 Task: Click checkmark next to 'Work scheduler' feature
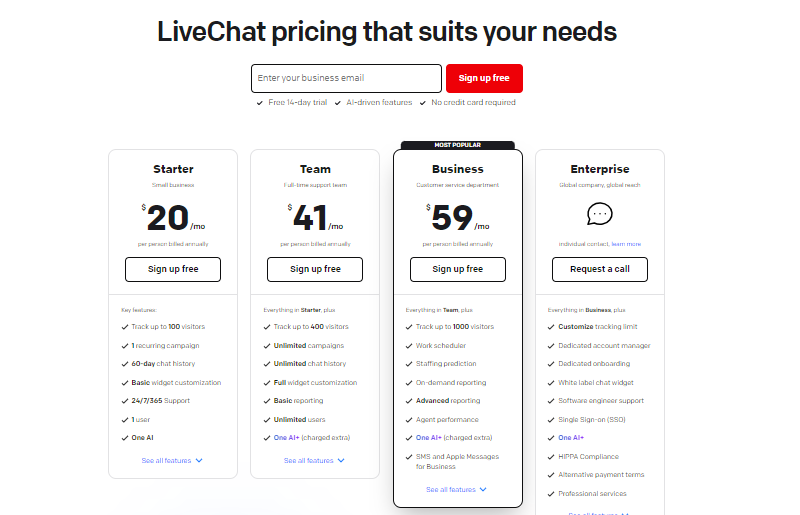408,346
